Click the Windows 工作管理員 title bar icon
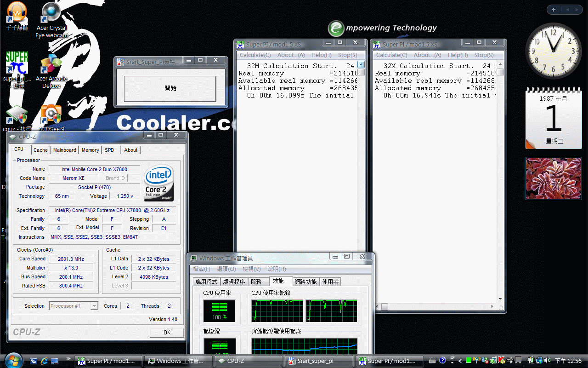This screenshot has width=588, height=368. click(194, 258)
